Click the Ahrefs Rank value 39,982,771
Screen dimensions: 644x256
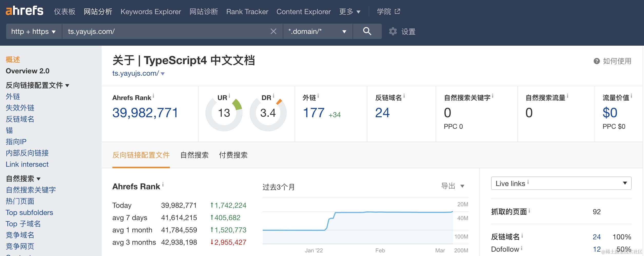(145, 113)
